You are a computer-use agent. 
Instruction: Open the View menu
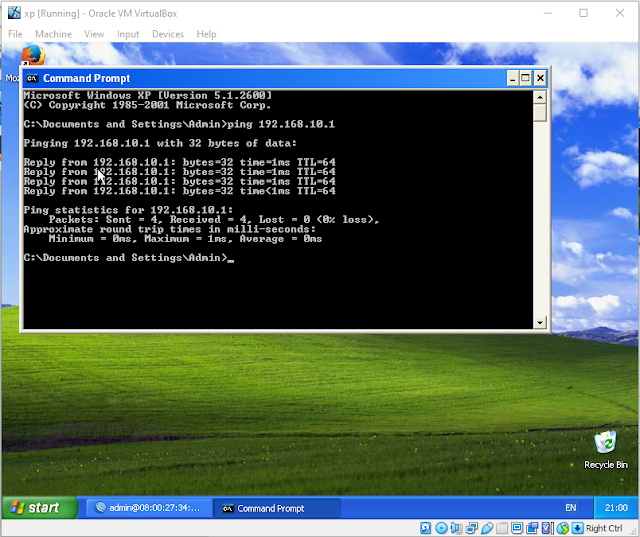(x=94, y=34)
